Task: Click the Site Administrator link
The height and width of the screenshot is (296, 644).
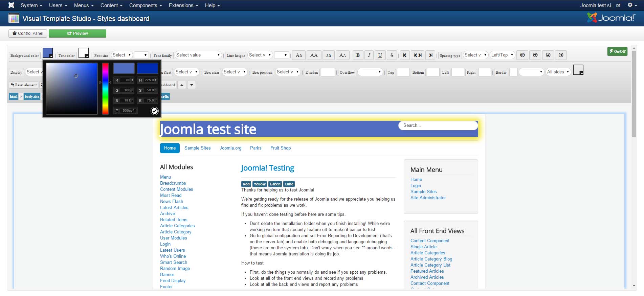Action: [x=428, y=198]
